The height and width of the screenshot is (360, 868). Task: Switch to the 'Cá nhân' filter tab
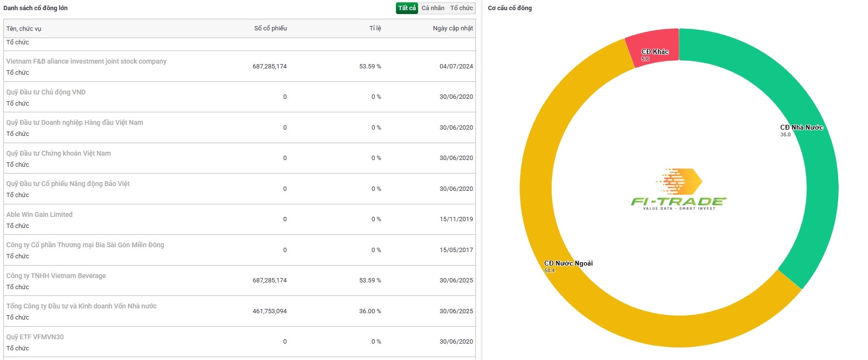[x=433, y=8]
